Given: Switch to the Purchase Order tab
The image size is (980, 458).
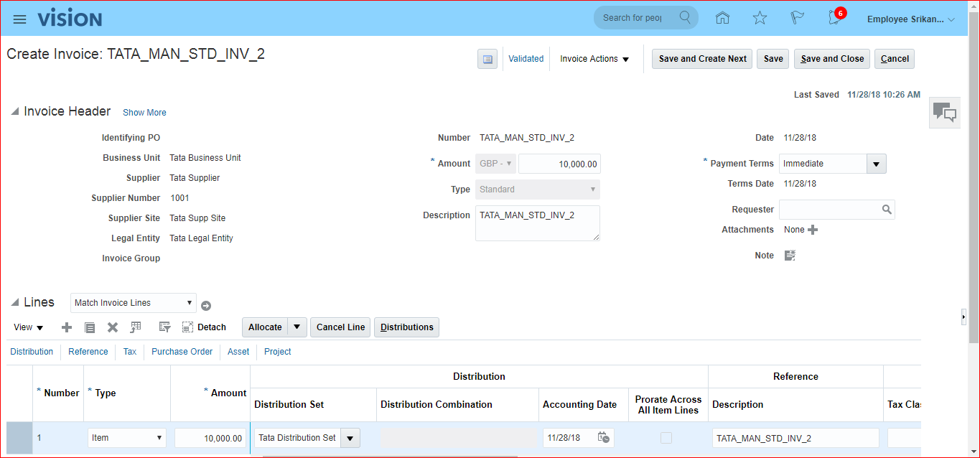Looking at the screenshot, I should click(182, 352).
